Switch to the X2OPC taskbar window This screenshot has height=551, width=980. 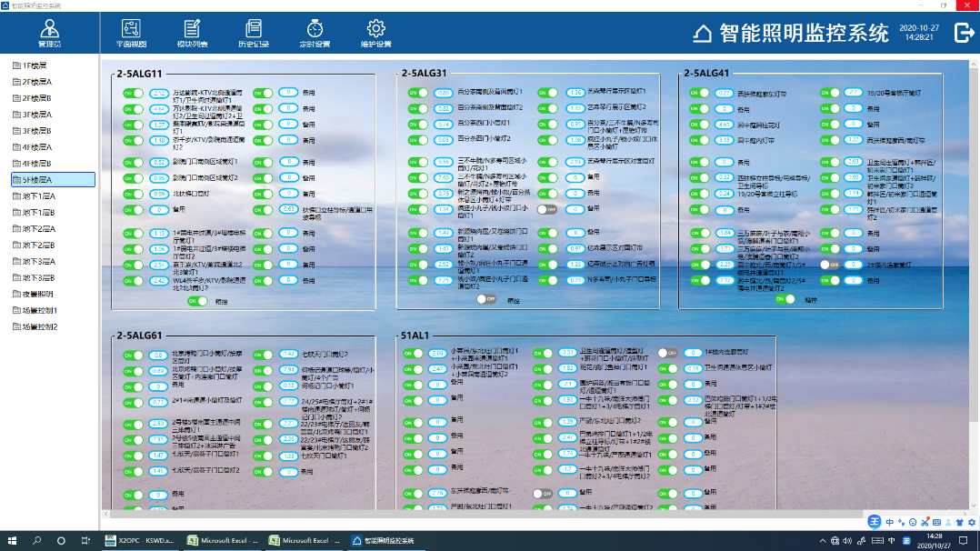(x=139, y=540)
